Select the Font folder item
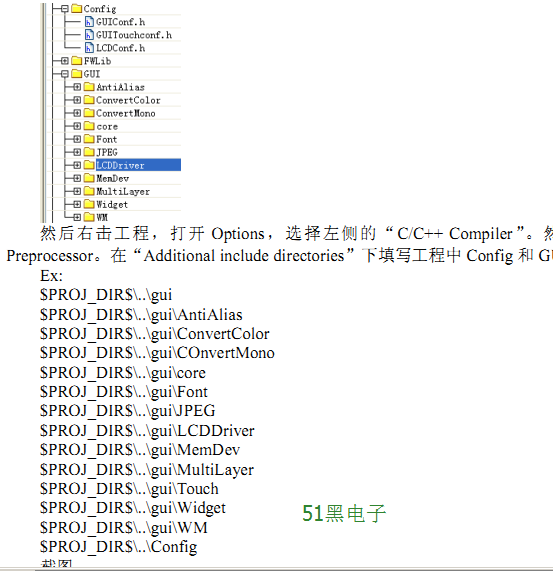Image resolution: width=553 pixels, height=571 pixels. 107,139
